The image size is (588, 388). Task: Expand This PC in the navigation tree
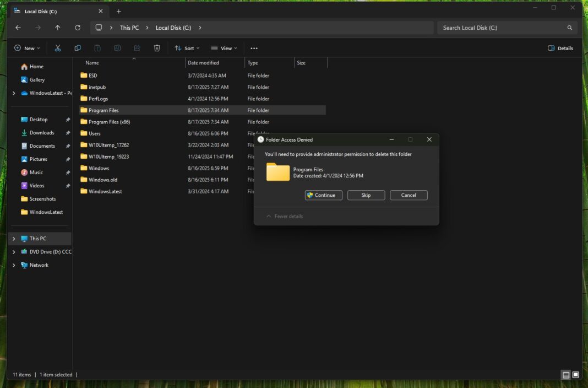pos(14,239)
